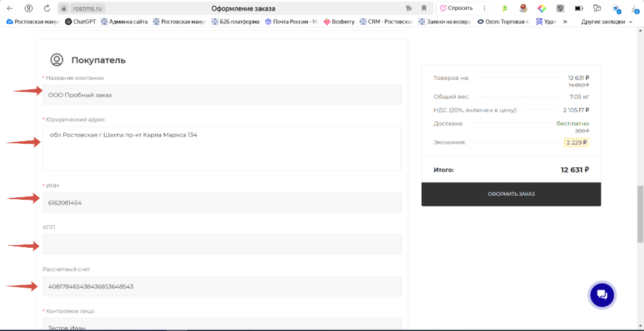
Task: Open the chat support bubble icon
Action: coord(602,295)
